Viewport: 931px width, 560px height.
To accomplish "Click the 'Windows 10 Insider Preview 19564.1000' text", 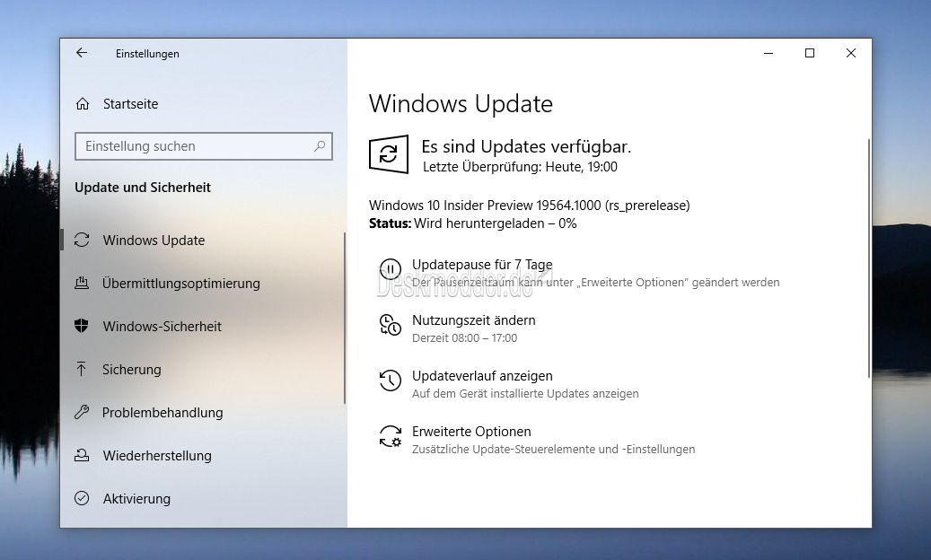I will 485,206.
